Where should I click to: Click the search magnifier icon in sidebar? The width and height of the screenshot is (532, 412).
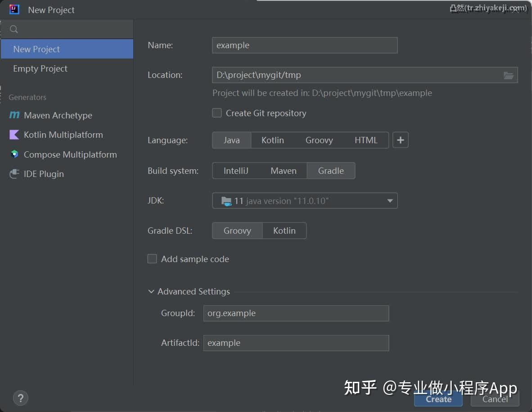click(14, 29)
